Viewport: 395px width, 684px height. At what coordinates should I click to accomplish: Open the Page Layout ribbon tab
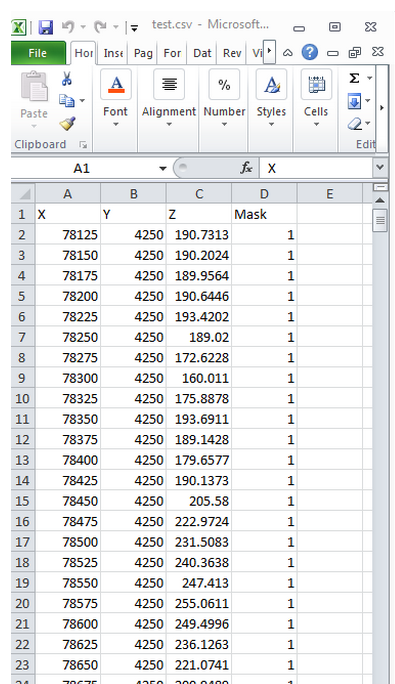point(143,53)
